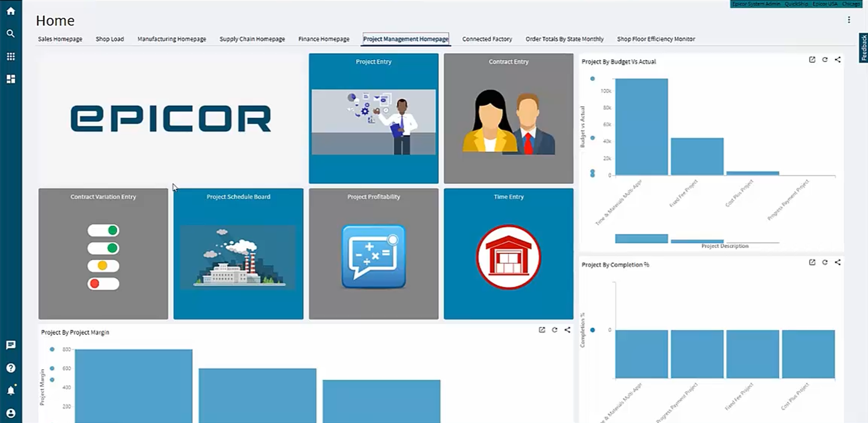Click the 600 margin bar in Project Margin chart
868x423 pixels.
click(x=257, y=395)
